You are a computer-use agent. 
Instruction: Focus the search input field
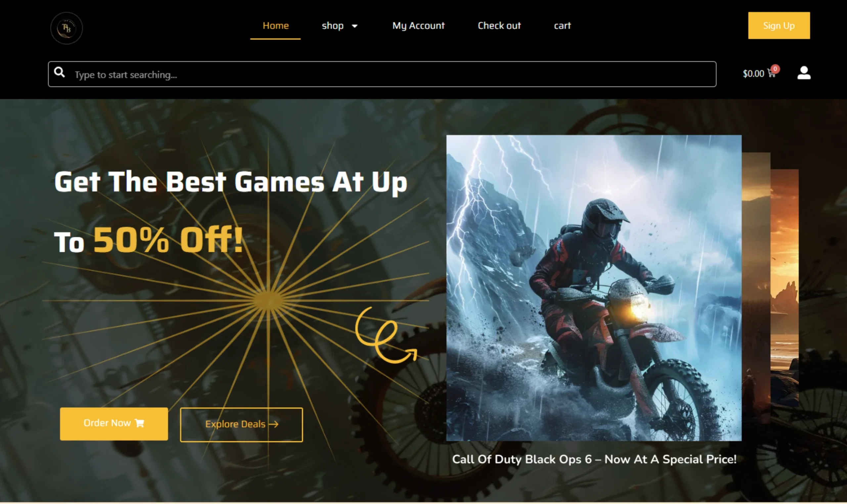[x=382, y=74]
